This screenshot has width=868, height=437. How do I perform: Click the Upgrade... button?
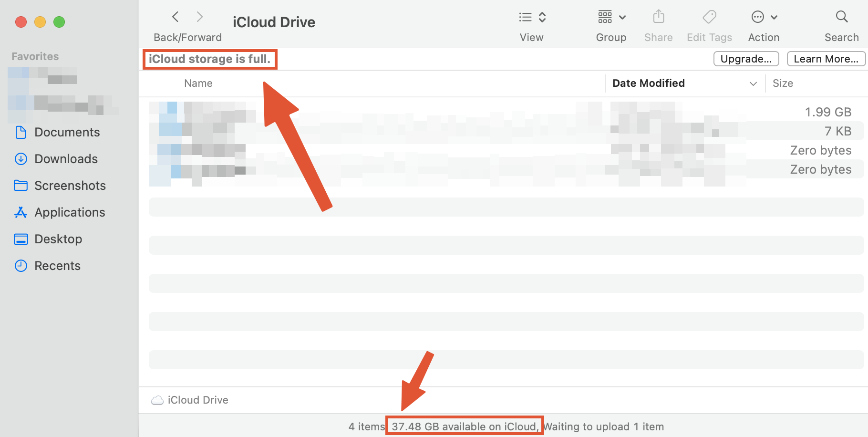click(x=746, y=59)
